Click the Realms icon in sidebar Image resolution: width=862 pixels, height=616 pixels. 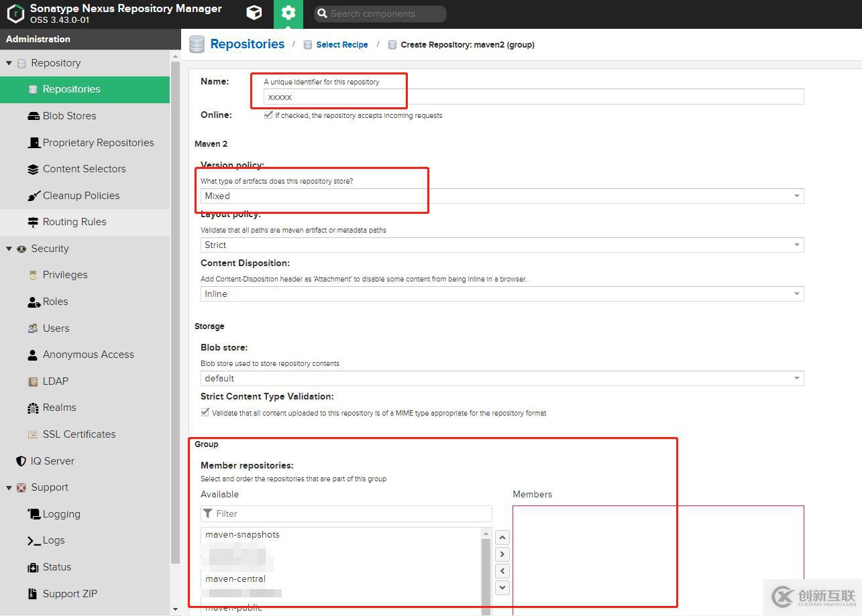[x=33, y=408]
